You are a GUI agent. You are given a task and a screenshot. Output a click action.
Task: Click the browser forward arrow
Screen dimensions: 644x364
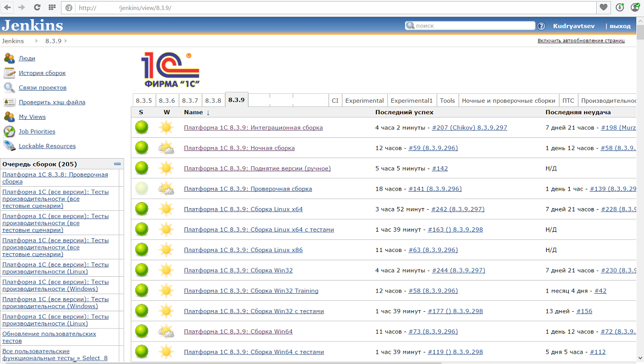(x=22, y=7)
